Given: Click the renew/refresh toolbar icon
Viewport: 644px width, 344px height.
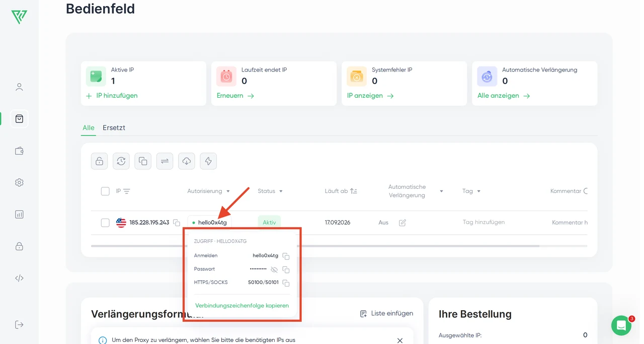Looking at the screenshot, I should [x=121, y=161].
